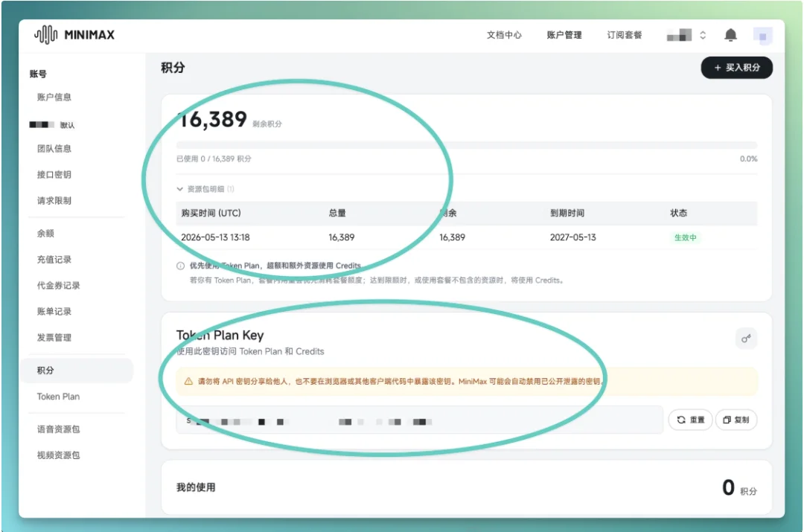The image size is (804, 532).
Task: Click purchase time 2026-05-13 13:18
Action: (215, 237)
